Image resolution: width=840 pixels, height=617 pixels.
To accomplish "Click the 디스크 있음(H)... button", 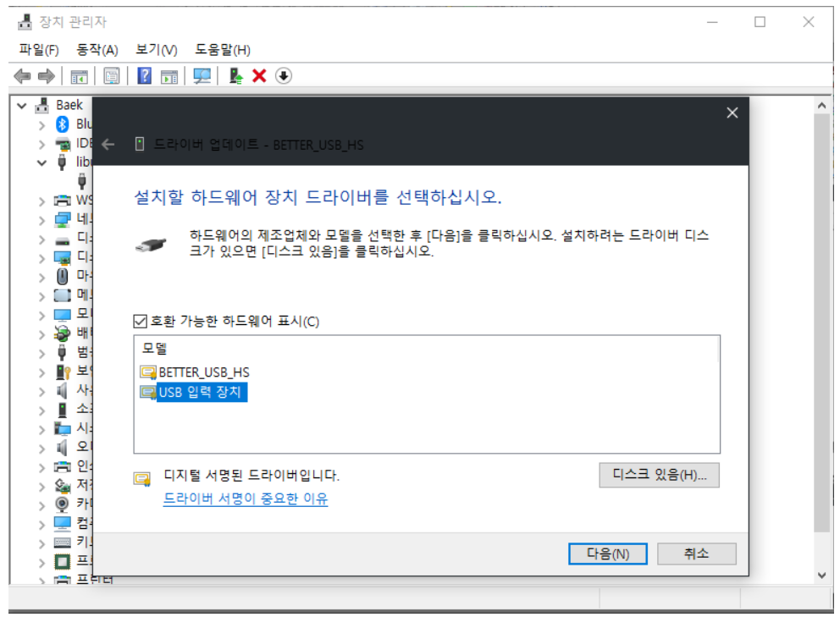I will (x=659, y=475).
